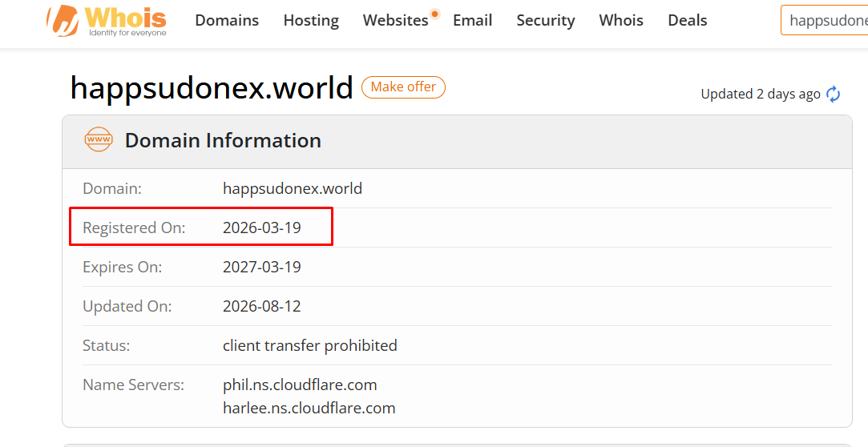This screenshot has height=447, width=868.
Task: Select name server phil.ns.cloudflare.com
Action: pos(300,385)
